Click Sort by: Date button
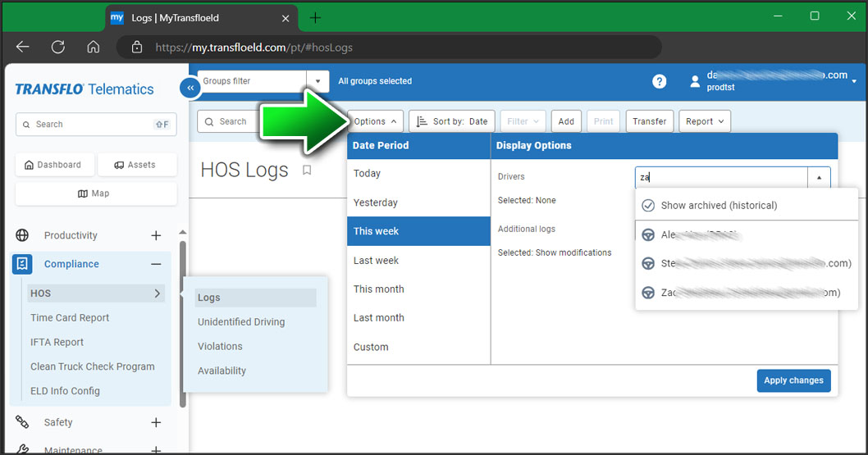Image resolution: width=868 pixels, height=455 pixels. (x=452, y=121)
